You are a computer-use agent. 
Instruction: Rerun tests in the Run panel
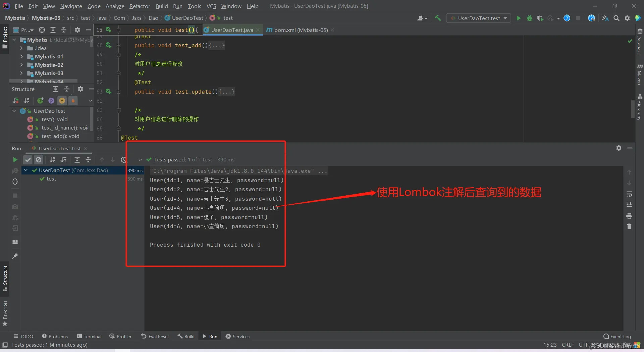pyautogui.click(x=15, y=160)
